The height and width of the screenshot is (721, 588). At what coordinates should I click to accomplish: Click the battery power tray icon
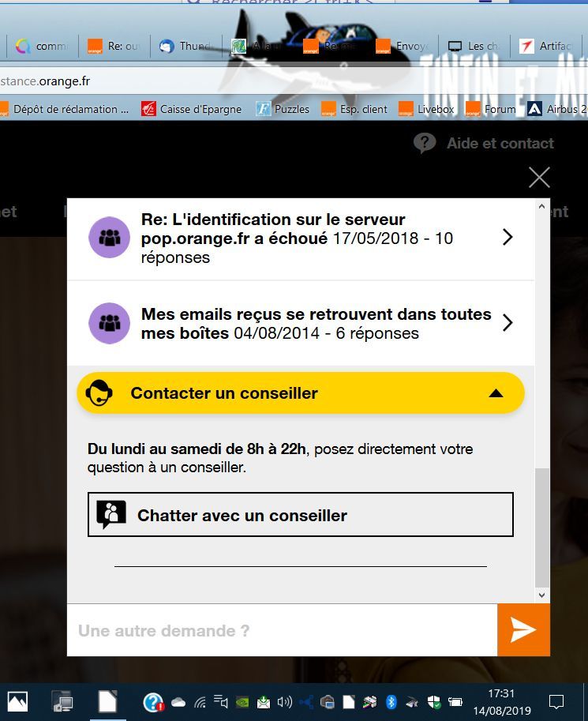click(455, 702)
